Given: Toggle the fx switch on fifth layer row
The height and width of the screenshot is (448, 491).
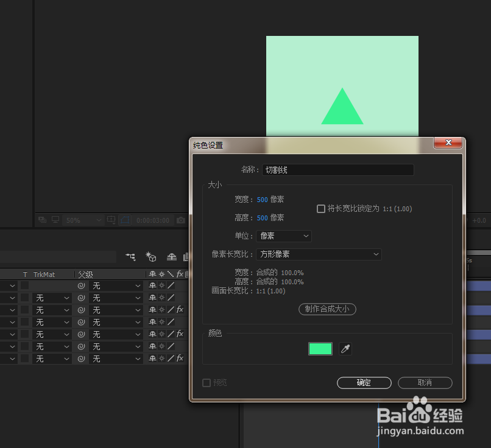Looking at the screenshot, I should [x=180, y=334].
